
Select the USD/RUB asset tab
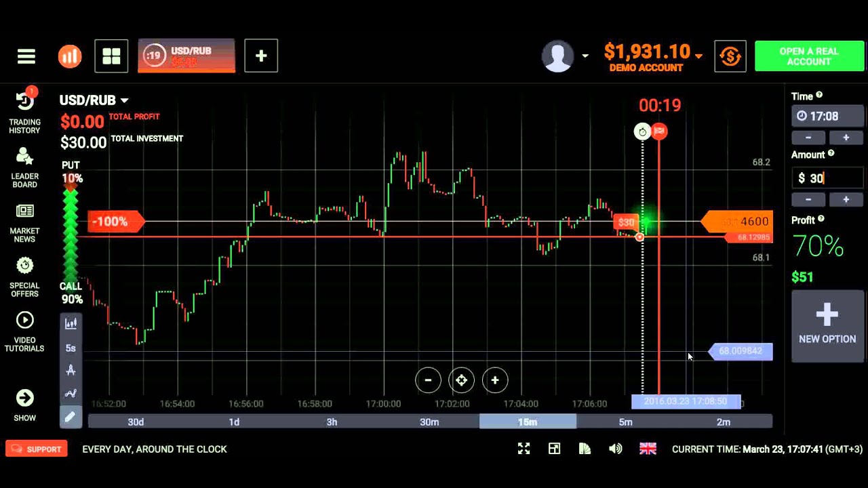point(186,56)
